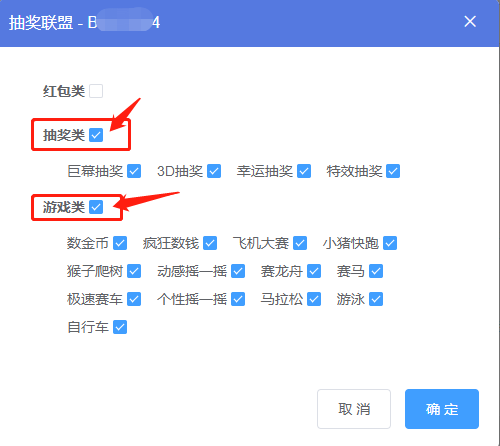Disable the 飞机大赛 game
This screenshot has width=500, height=446.
(x=300, y=243)
